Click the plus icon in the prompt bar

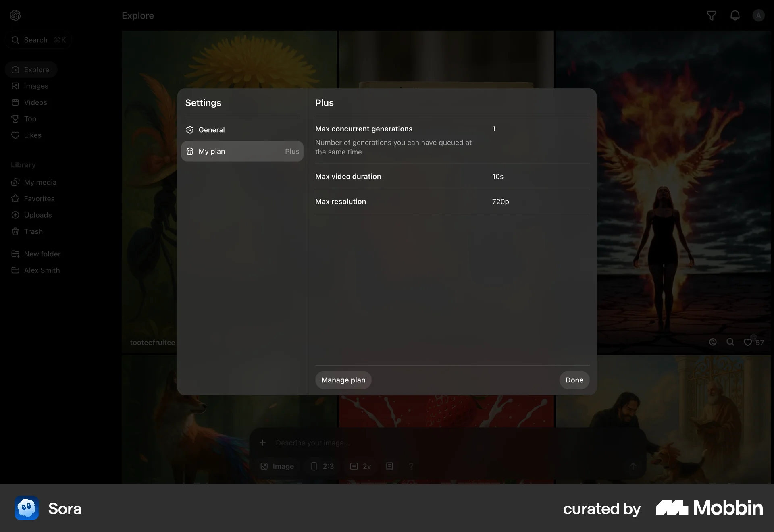[263, 443]
